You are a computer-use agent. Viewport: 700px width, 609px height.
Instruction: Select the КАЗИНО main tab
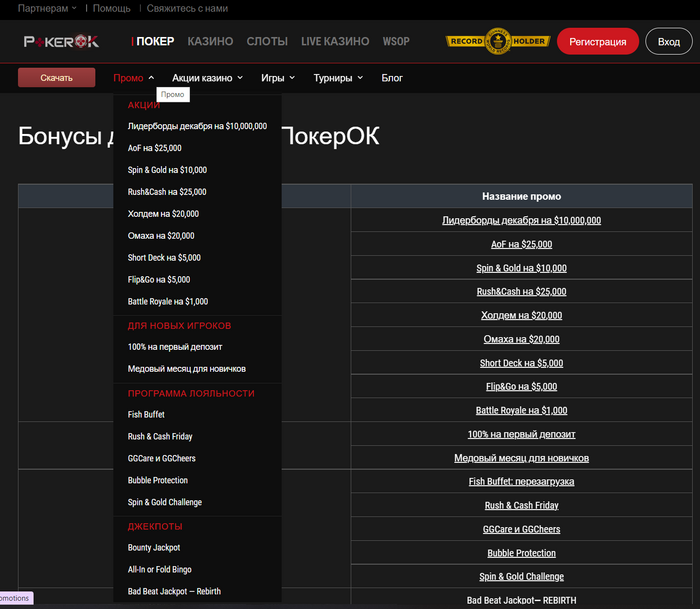[210, 42]
